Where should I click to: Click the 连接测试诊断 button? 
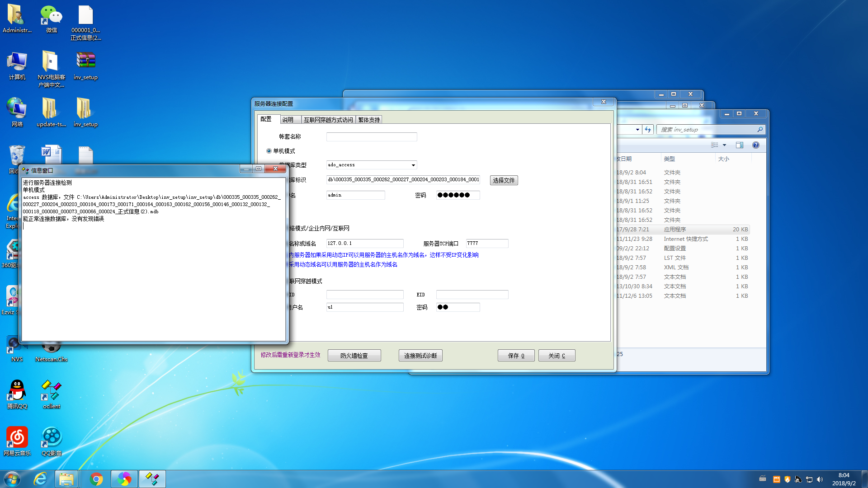point(420,356)
